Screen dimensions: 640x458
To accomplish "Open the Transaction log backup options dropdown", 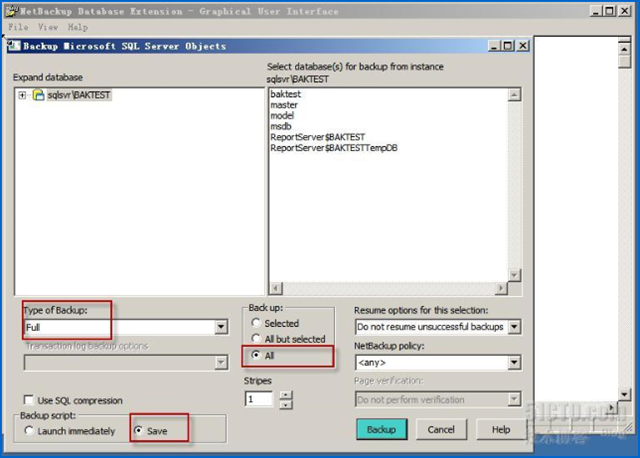I will (x=221, y=362).
